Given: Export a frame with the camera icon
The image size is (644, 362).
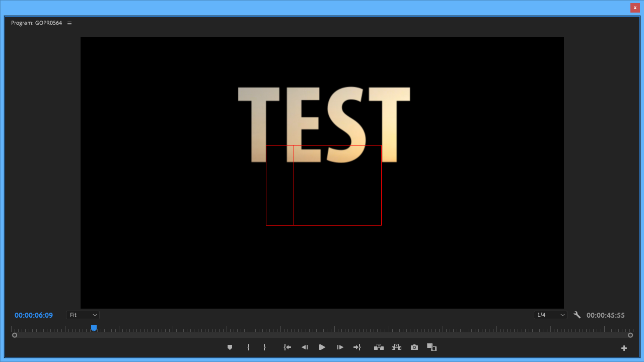Looking at the screenshot, I should (x=414, y=347).
